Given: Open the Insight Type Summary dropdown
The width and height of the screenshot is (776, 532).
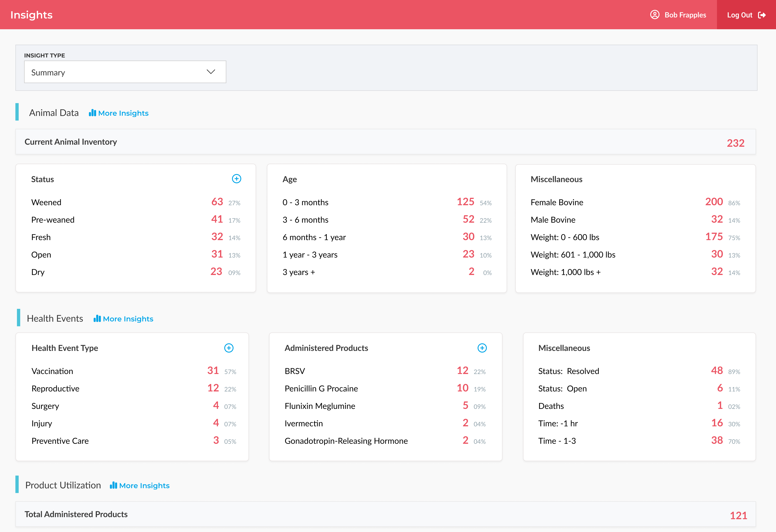Looking at the screenshot, I should click(125, 72).
